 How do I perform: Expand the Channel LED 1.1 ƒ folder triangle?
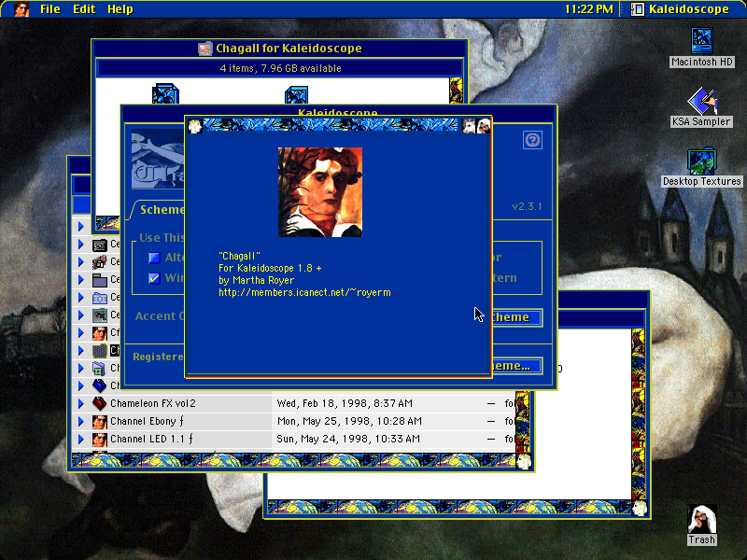point(81,439)
